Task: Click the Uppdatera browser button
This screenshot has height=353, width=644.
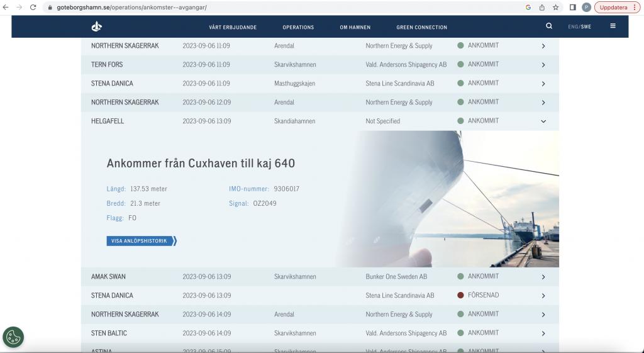Action: coord(616,8)
